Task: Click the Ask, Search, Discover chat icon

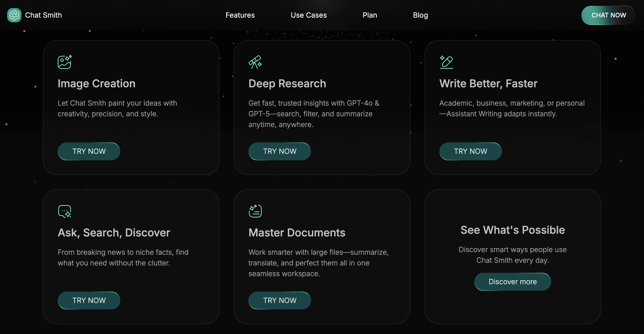Action: point(64,211)
